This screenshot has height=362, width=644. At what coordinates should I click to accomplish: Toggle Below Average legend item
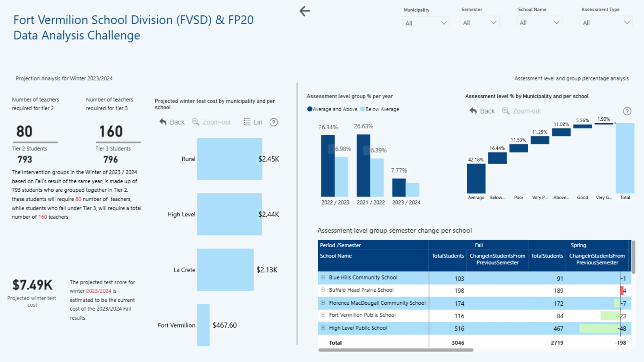coord(380,109)
